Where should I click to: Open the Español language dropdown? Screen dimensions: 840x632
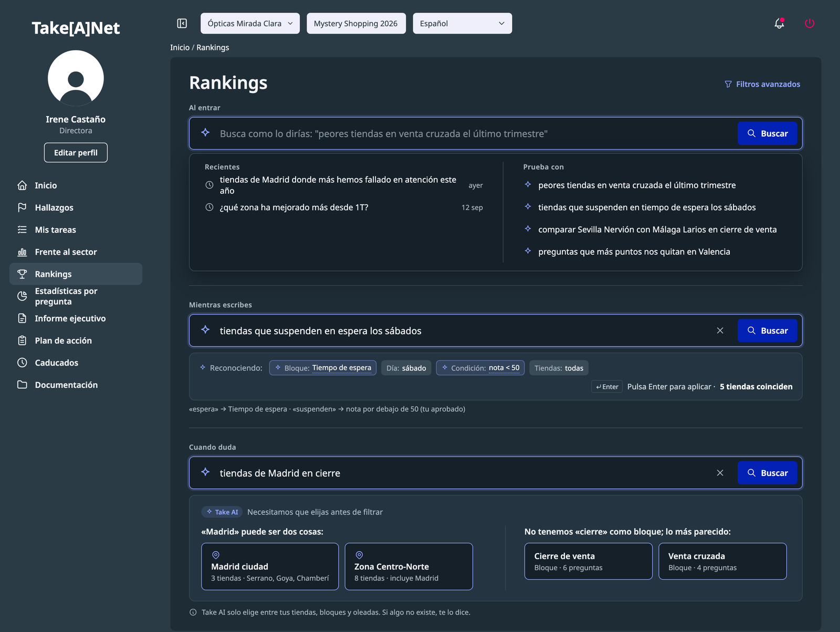(x=462, y=23)
